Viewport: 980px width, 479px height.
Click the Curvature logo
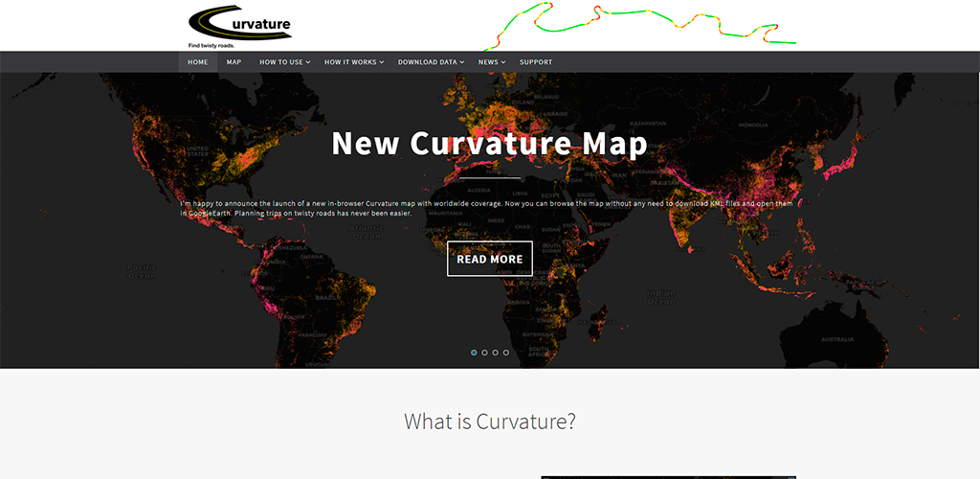tap(240, 26)
